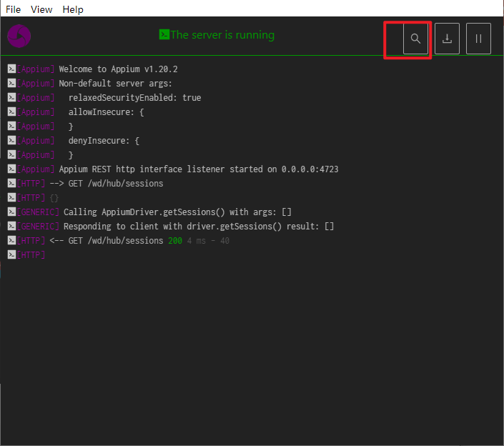
Task: Click the 'allowInsecure: {' log entry
Action: pyautogui.click(x=106, y=112)
